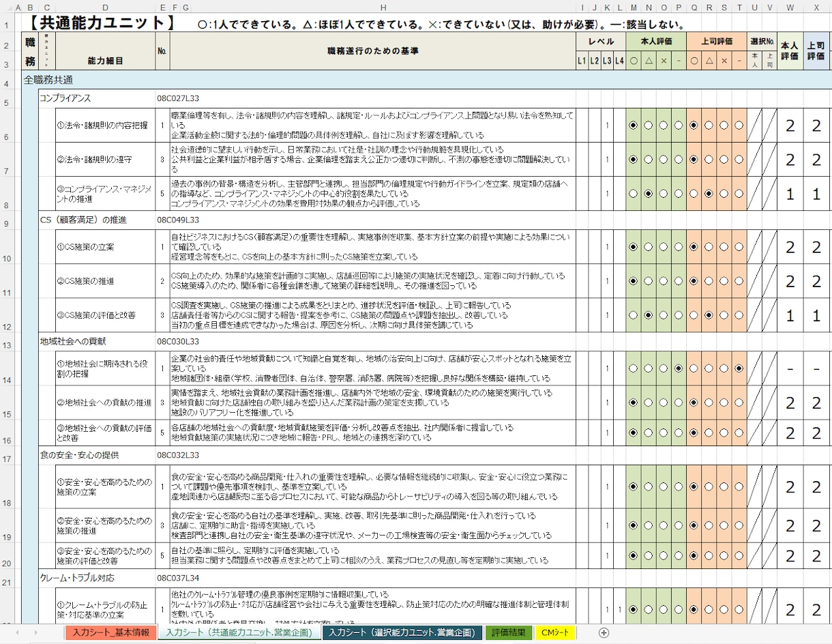Select 上司評価 △ for ③地域社会への貢献の評価と改善
This screenshot has width=832, height=644.
point(709,433)
